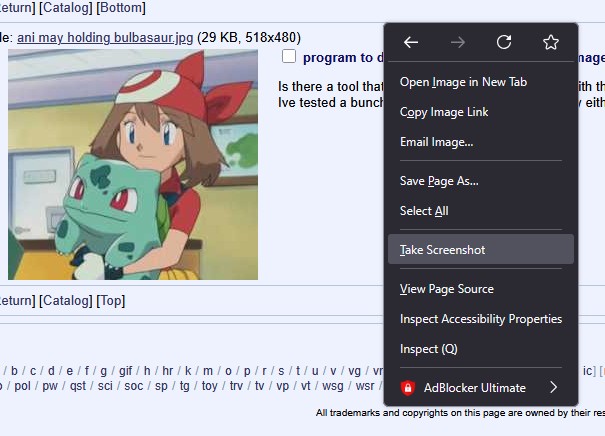The image size is (605, 436).
Task: Open the 'vp' board link
Action: [x=282, y=386]
